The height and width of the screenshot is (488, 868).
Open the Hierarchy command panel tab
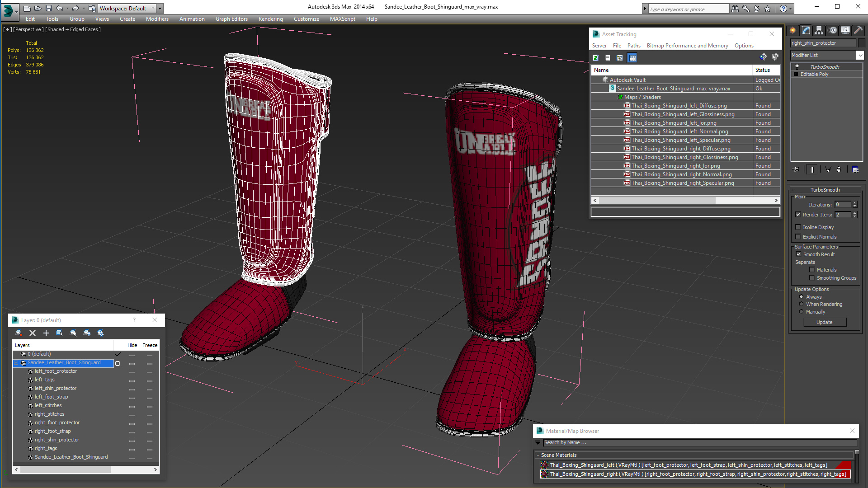[x=819, y=30]
